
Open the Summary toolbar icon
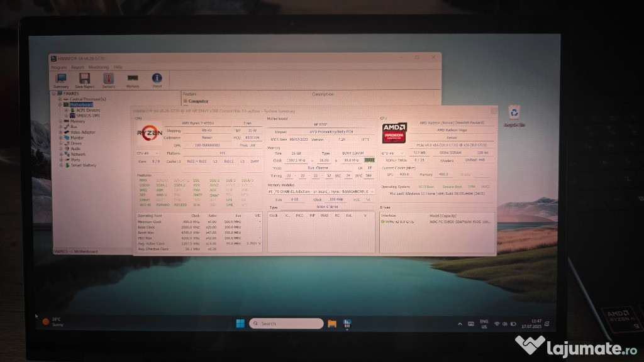pos(61,80)
